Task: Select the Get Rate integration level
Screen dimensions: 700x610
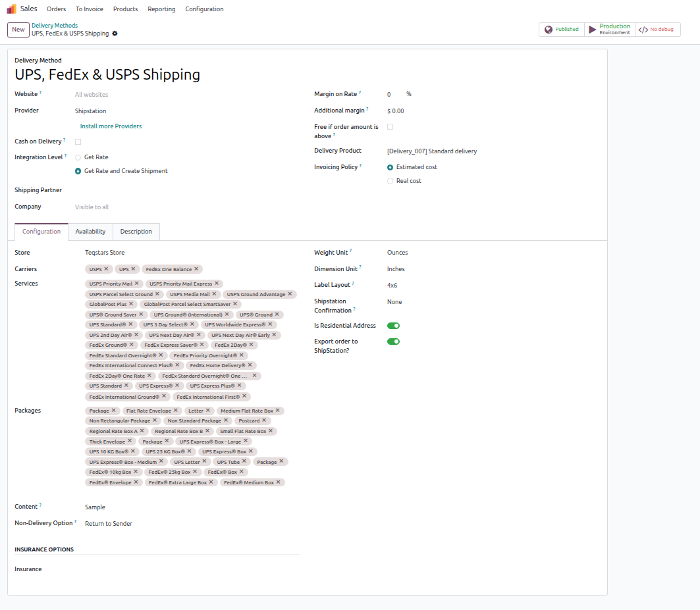Action: 78,157
